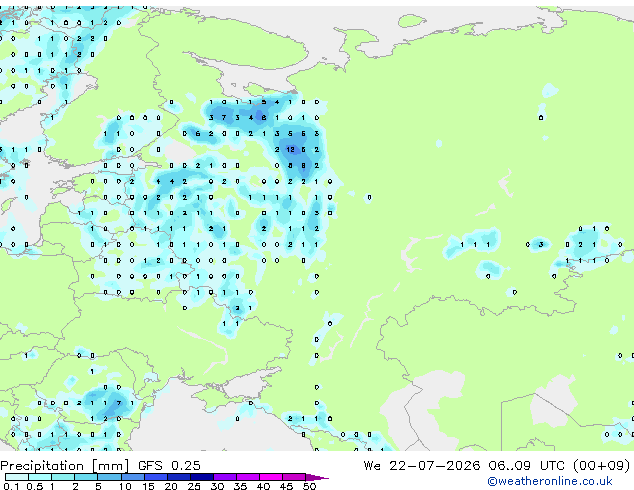Click the legend swatch between 10 and 15
Image resolution: width=634 pixels, height=490 pixels.
(132, 477)
